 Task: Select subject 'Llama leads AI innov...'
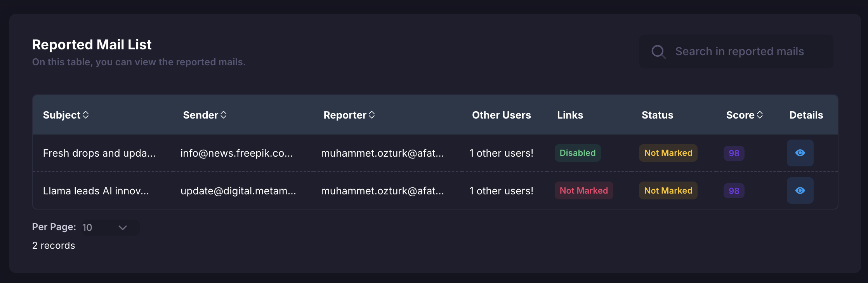click(x=96, y=191)
